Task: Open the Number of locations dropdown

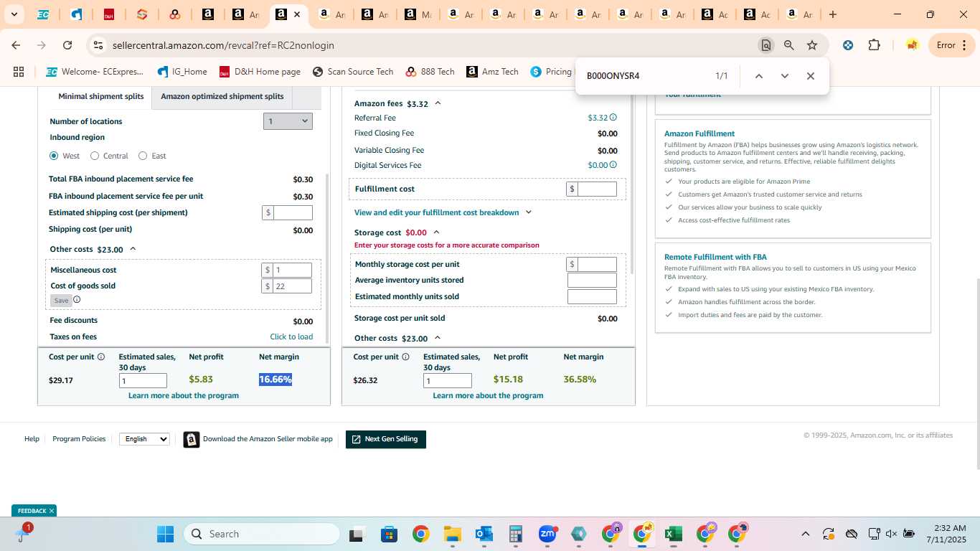Action: 288,121
